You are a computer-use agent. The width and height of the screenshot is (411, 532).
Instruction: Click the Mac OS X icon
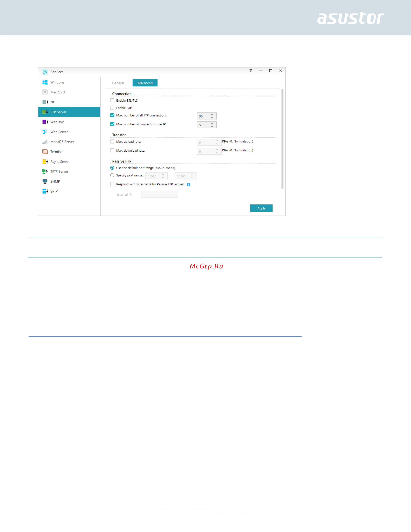[45, 92]
